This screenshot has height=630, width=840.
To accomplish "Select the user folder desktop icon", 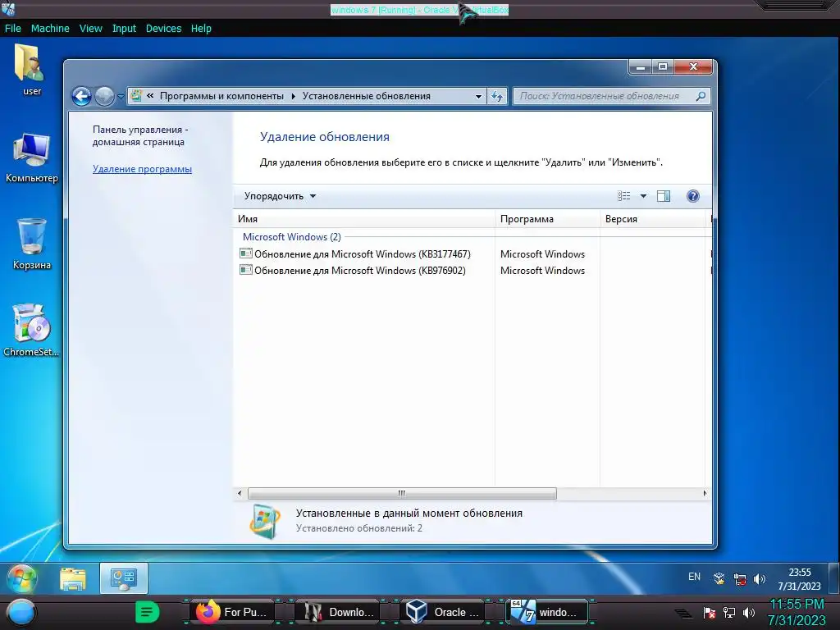I will point(31,70).
